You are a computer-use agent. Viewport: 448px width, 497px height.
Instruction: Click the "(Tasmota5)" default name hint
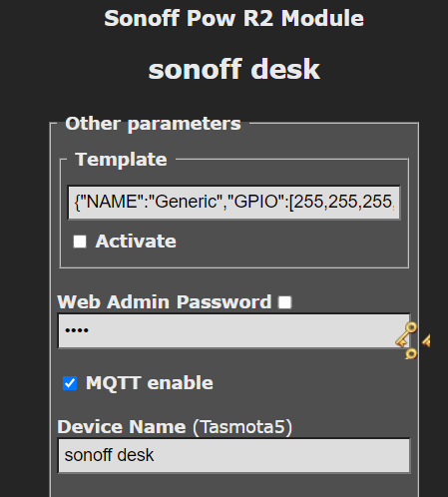pos(242,427)
